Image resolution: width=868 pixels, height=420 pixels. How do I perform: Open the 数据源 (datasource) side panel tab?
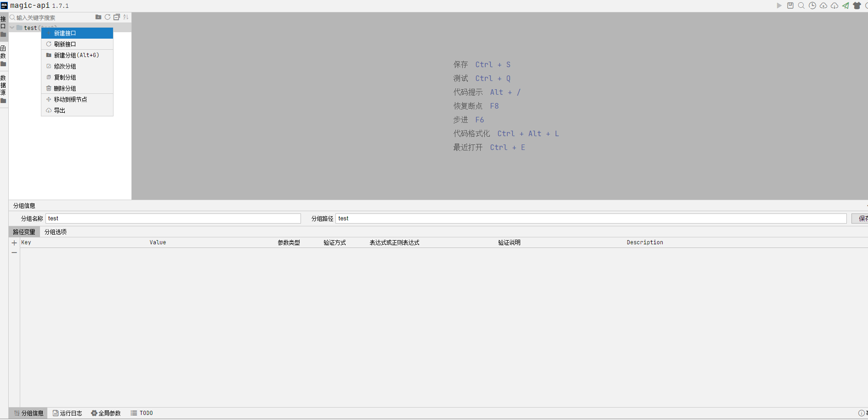[x=3, y=89]
